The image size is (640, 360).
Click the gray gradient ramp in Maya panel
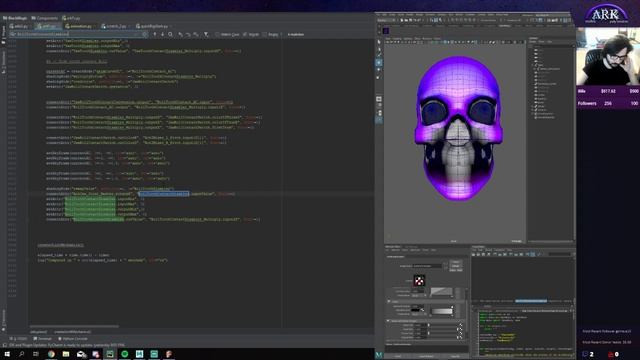coord(441,311)
